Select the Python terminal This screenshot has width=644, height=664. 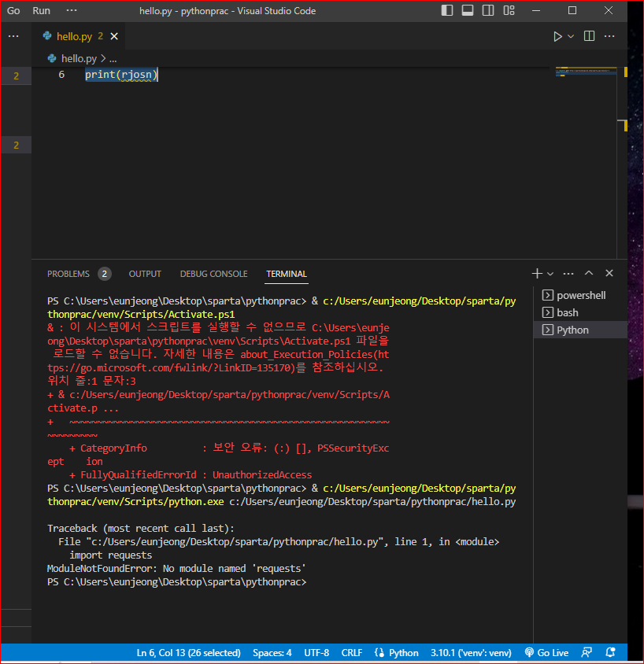click(580, 330)
